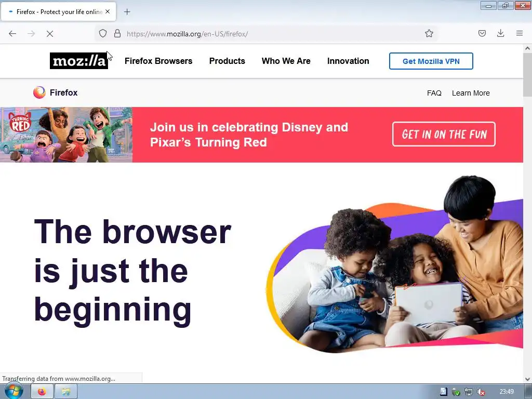This screenshot has width=532, height=399.
Task: Save page to Pocket icon
Action: [x=482, y=33]
